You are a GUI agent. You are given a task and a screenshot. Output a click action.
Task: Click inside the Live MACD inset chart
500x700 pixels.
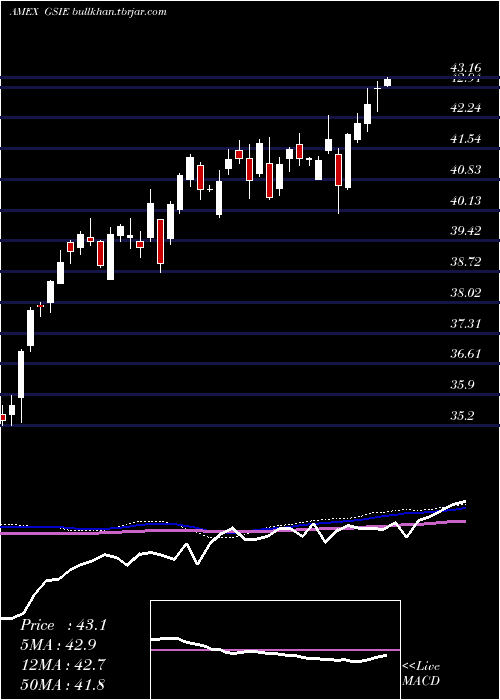click(x=275, y=650)
